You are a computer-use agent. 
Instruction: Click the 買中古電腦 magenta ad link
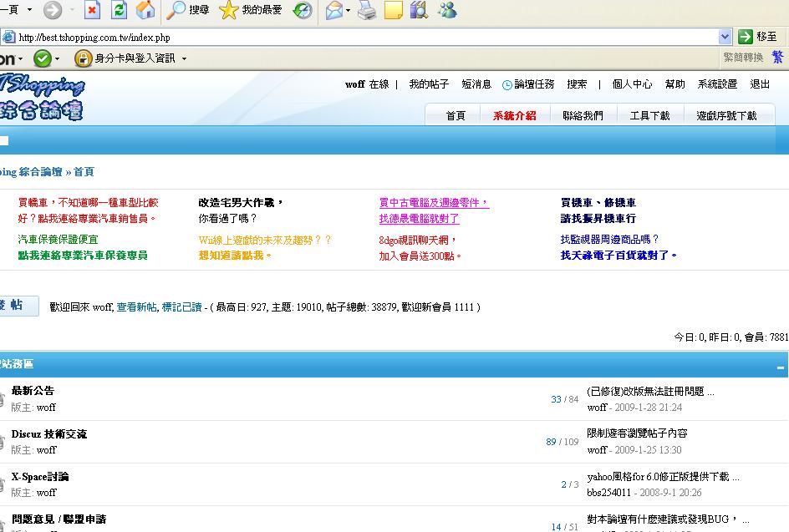point(434,210)
